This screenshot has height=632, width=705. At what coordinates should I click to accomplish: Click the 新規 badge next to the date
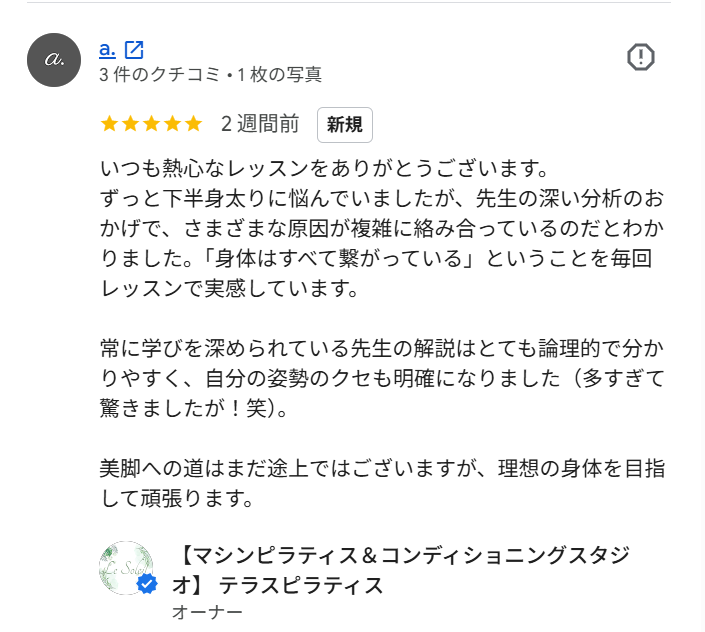(x=345, y=125)
